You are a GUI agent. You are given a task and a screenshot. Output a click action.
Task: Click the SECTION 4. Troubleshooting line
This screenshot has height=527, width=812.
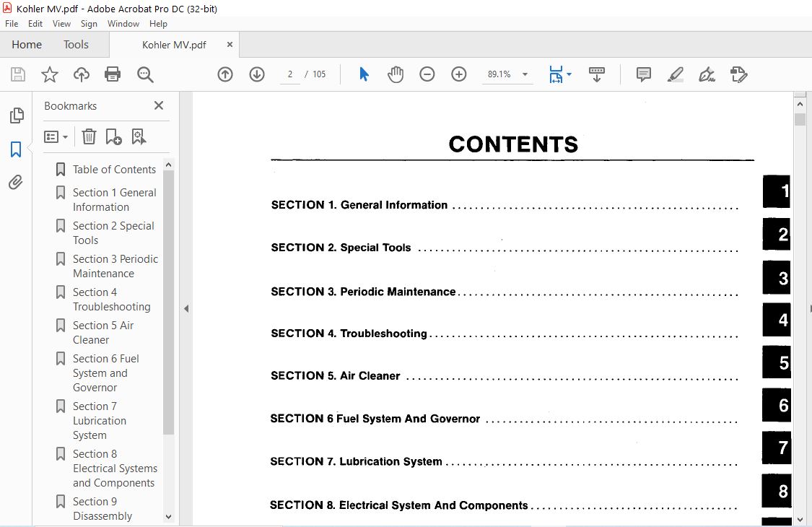[x=505, y=334]
